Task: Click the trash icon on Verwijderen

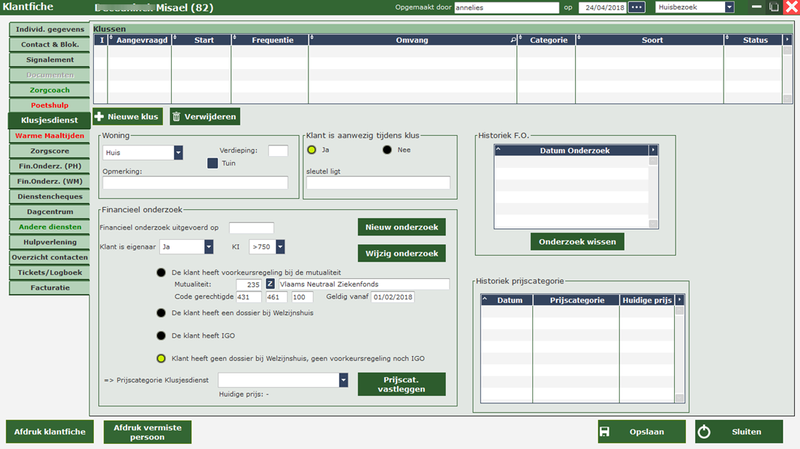Action: click(x=177, y=117)
